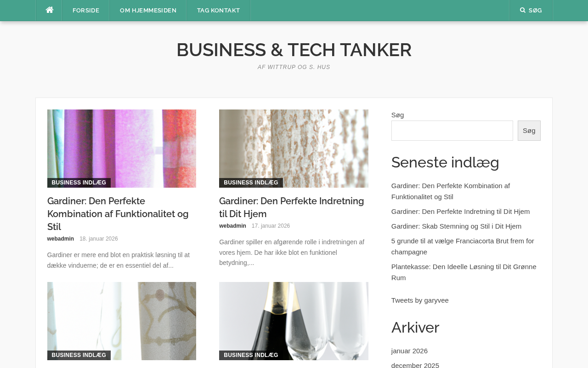
Task: Click the home icon in navigation bar
Action: pyautogui.click(x=49, y=10)
